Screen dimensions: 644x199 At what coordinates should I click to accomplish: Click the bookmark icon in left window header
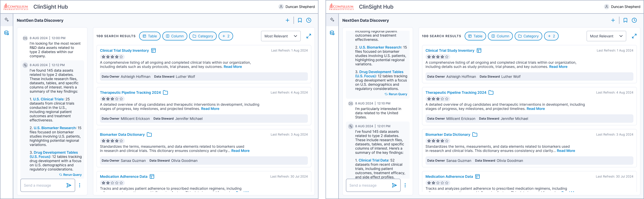click(x=300, y=20)
